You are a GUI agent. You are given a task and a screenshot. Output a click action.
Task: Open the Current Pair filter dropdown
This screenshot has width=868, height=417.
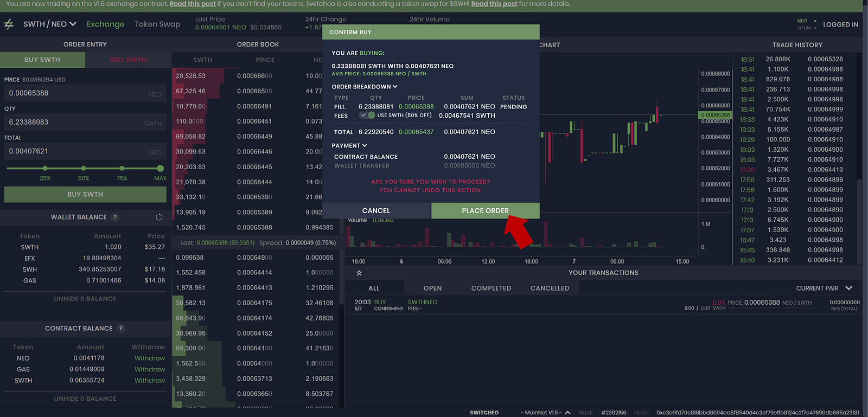(824, 288)
